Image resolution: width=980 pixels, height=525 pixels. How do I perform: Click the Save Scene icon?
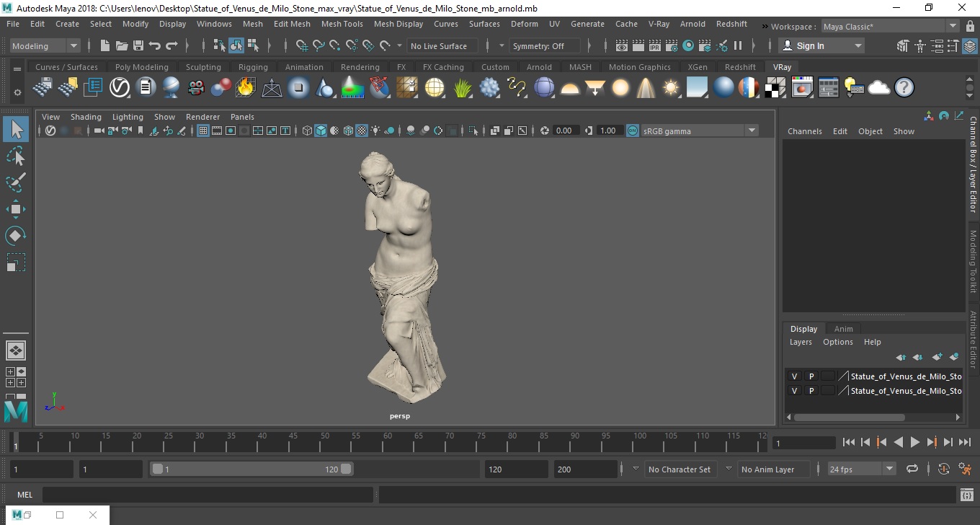[x=138, y=45]
